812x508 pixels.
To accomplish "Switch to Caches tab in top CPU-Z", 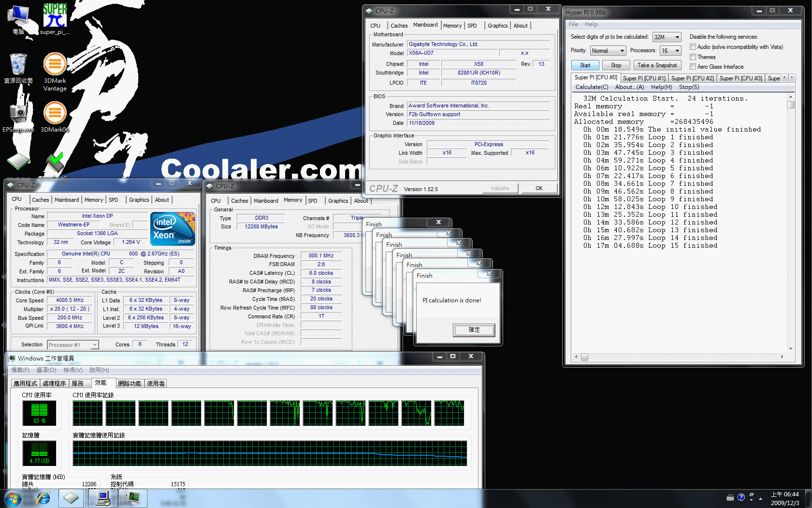I will 399,26.
